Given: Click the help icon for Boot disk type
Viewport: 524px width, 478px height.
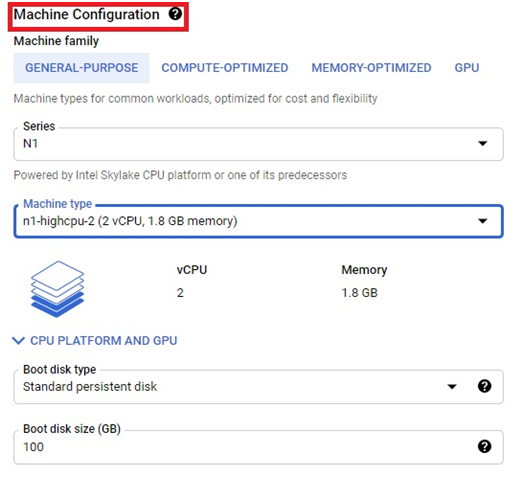Looking at the screenshot, I should point(484,386).
